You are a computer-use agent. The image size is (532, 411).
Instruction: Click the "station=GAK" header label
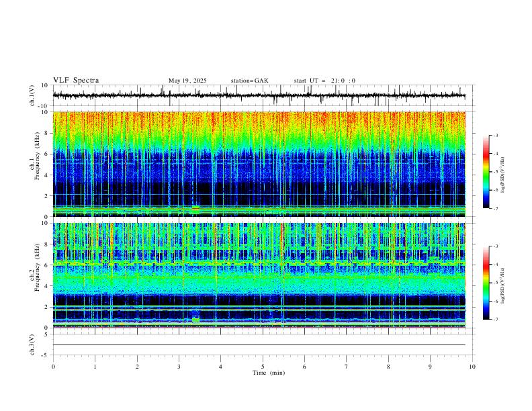249,81
